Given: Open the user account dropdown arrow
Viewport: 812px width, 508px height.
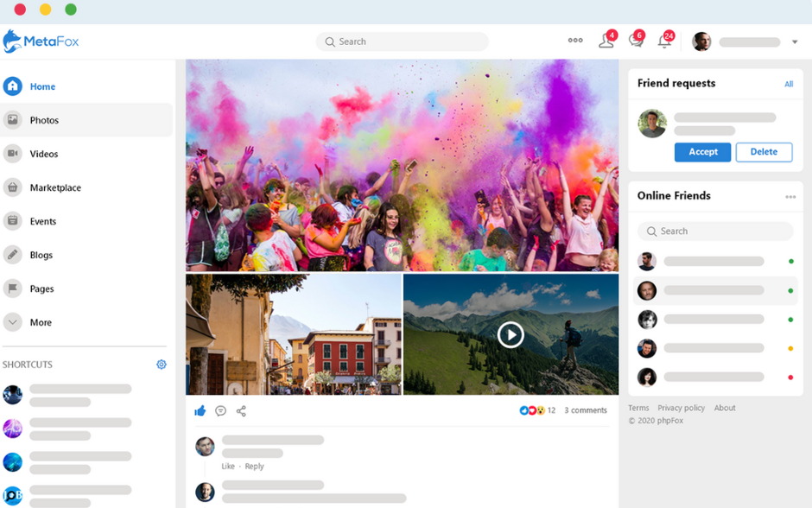Looking at the screenshot, I should (x=795, y=42).
